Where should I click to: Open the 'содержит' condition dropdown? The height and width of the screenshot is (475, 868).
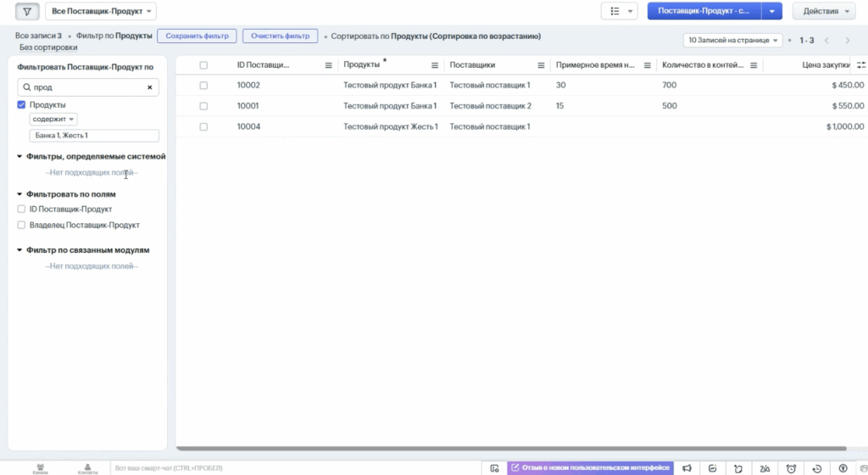[x=53, y=120]
